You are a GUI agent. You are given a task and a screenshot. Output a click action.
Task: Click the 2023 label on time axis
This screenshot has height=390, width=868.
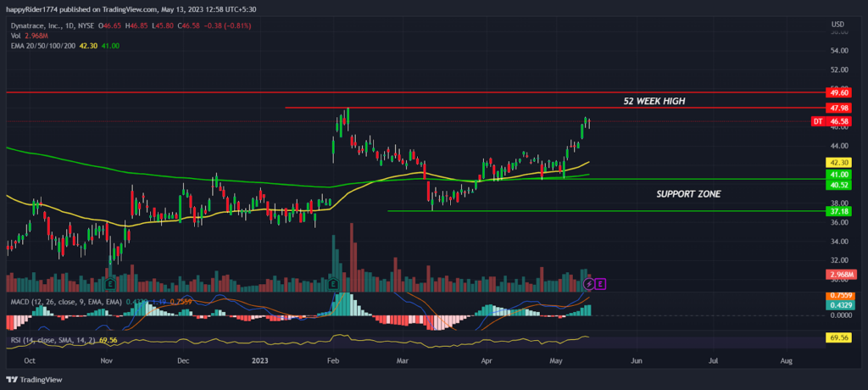[259, 360]
